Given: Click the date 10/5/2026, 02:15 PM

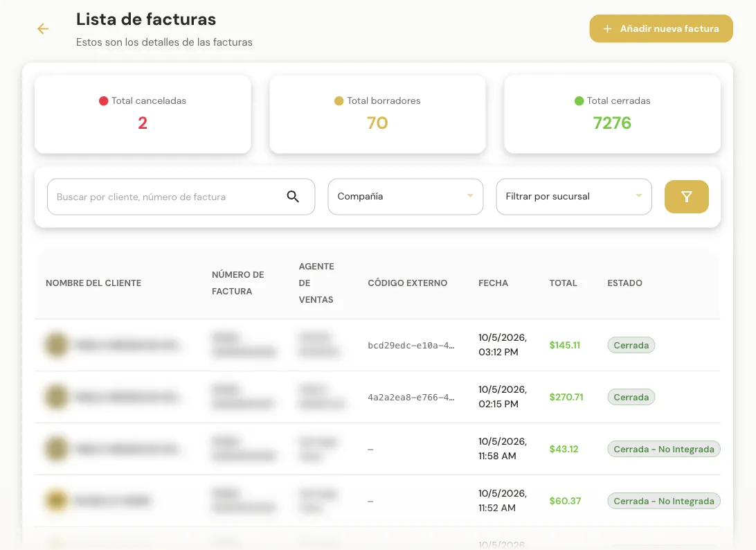Looking at the screenshot, I should (503, 397).
